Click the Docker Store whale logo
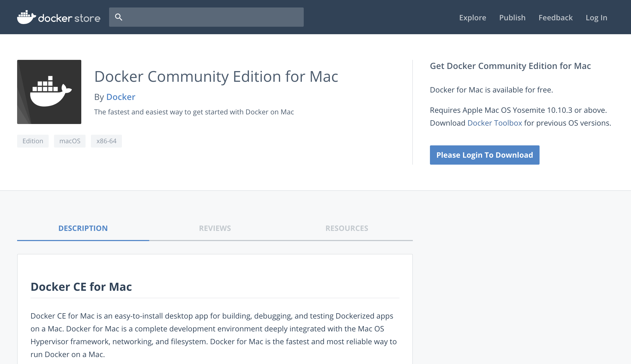 pos(59,17)
